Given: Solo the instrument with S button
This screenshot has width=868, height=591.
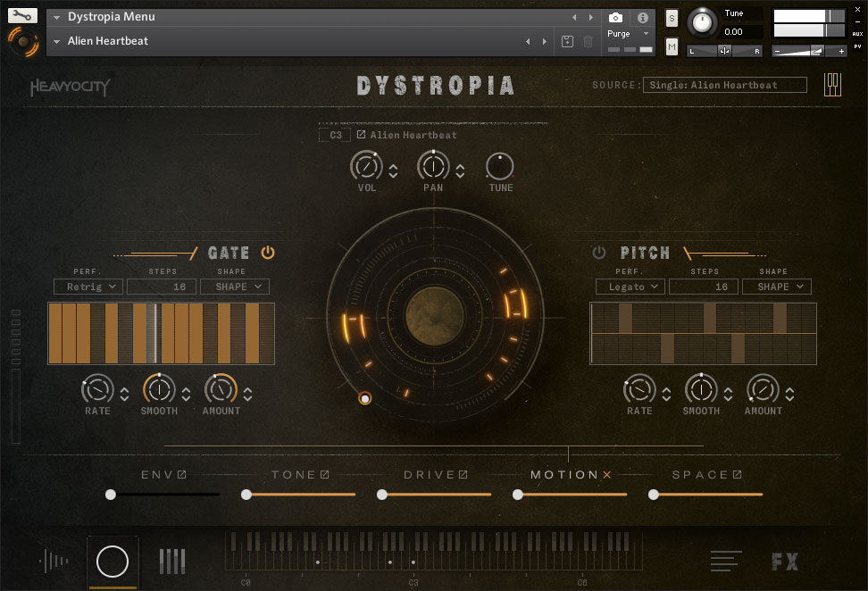Looking at the screenshot, I should [x=672, y=19].
